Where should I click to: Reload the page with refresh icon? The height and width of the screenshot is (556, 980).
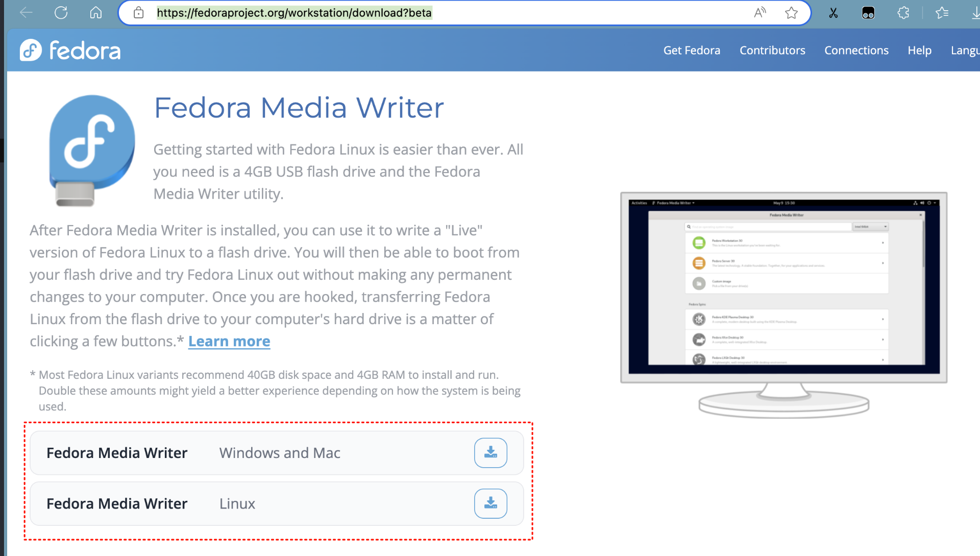tap(61, 13)
